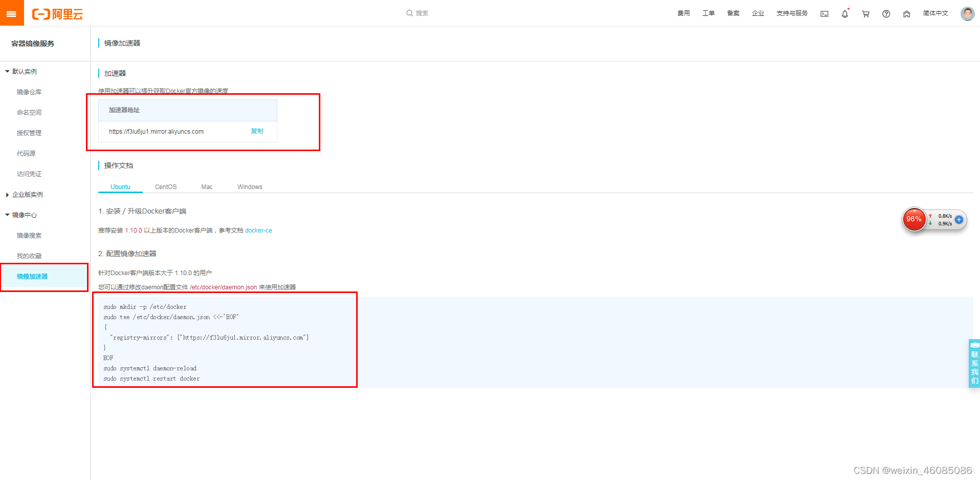Screen dimensions: 980x480
Task: Open the docker-ce documentation link
Action: coord(258,231)
